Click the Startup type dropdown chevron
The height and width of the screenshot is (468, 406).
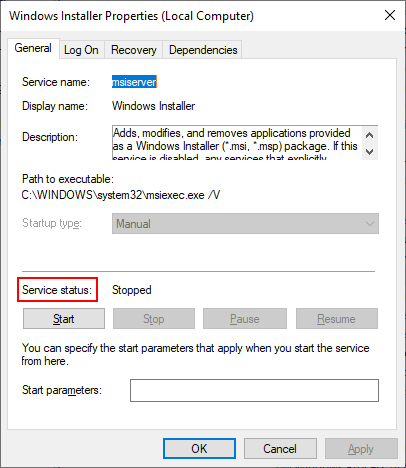pyautogui.click(x=369, y=224)
